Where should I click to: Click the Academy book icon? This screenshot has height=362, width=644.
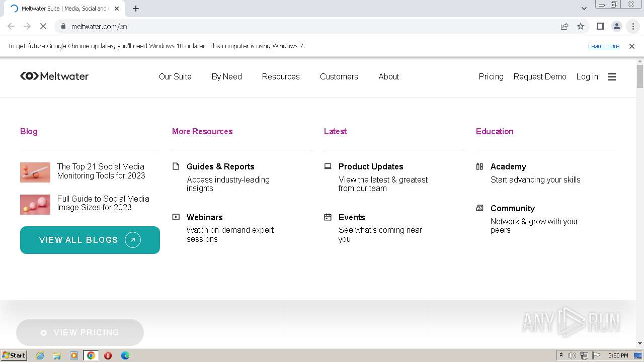click(479, 166)
